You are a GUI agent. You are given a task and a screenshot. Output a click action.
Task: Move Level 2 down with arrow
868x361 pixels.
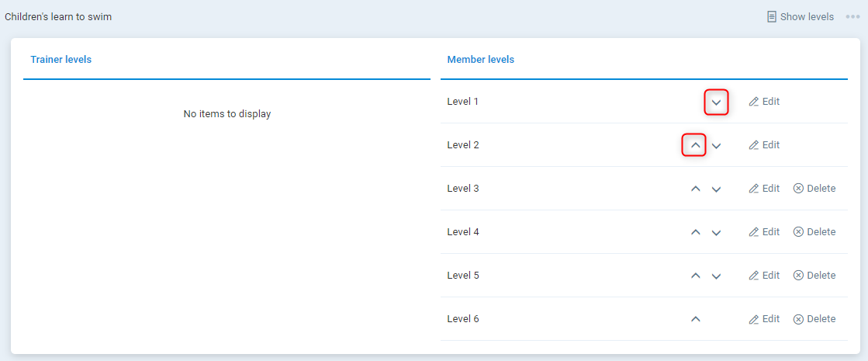(716, 146)
